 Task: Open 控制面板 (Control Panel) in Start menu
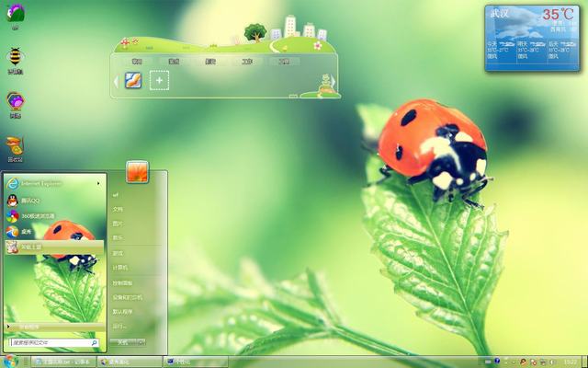click(x=122, y=283)
